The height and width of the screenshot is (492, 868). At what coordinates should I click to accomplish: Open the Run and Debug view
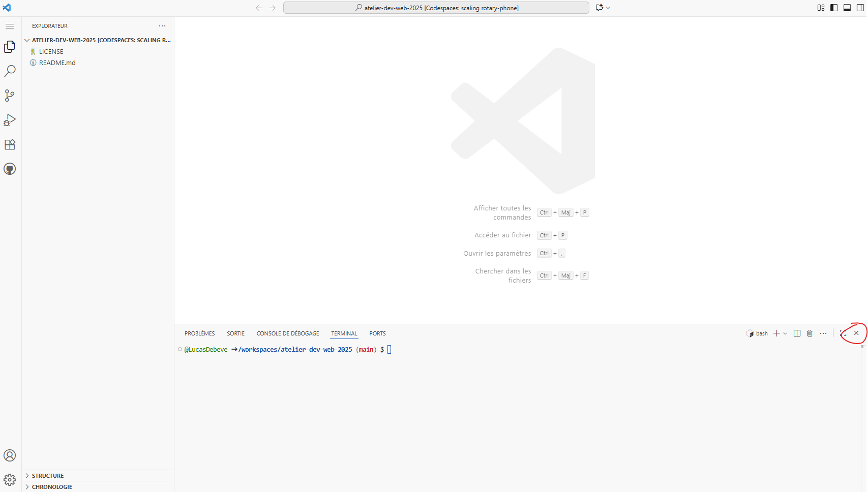tap(9, 119)
